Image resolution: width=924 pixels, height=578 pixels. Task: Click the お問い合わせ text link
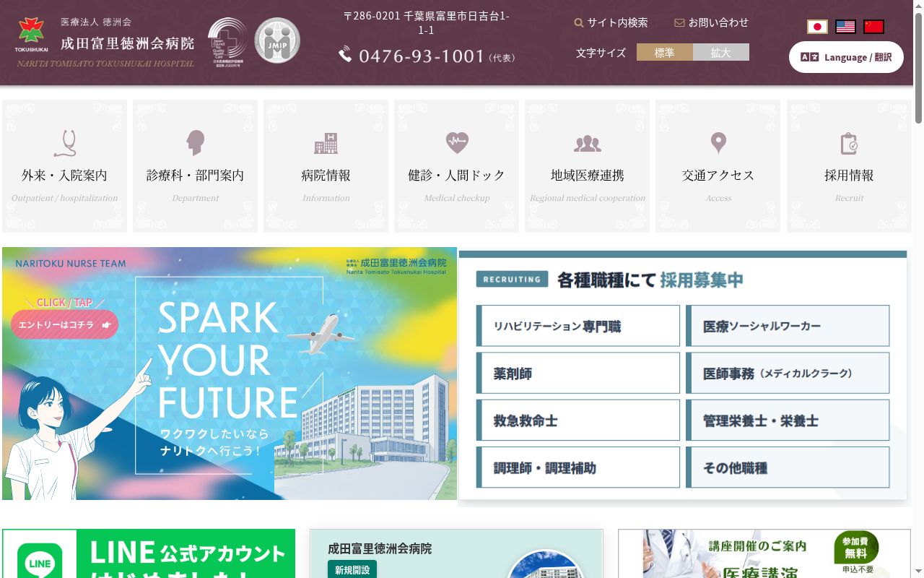click(718, 22)
